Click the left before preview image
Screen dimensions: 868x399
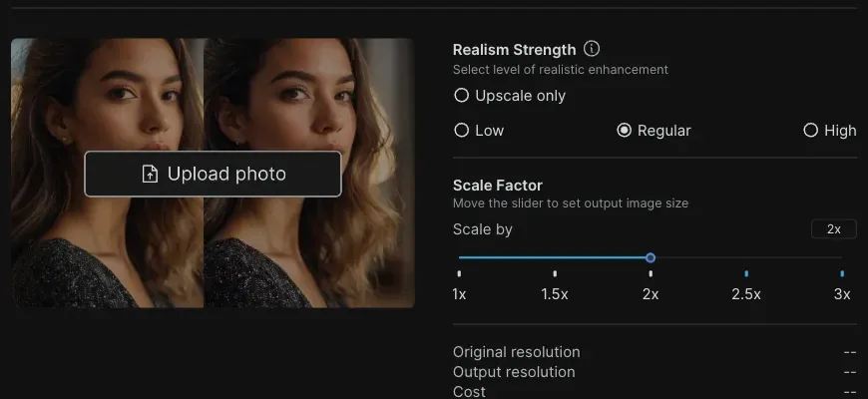tap(108, 173)
